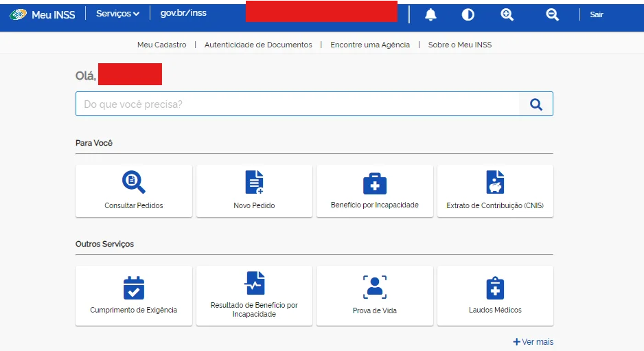Viewport: 644px width, 351px height.
Task: Click the Laudos Médicos clipboard icon
Action: [495, 288]
